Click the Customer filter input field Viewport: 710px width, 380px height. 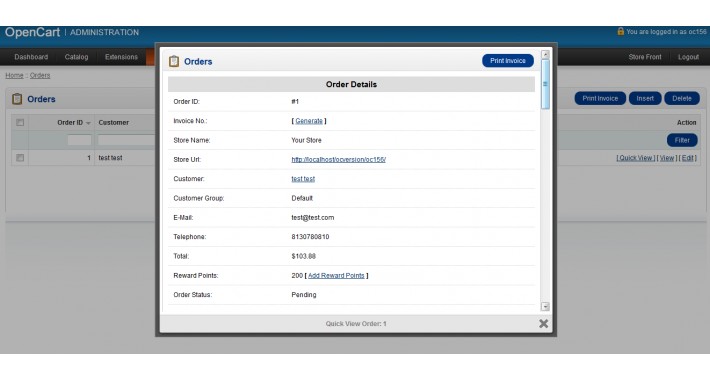(x=126, y=140)
